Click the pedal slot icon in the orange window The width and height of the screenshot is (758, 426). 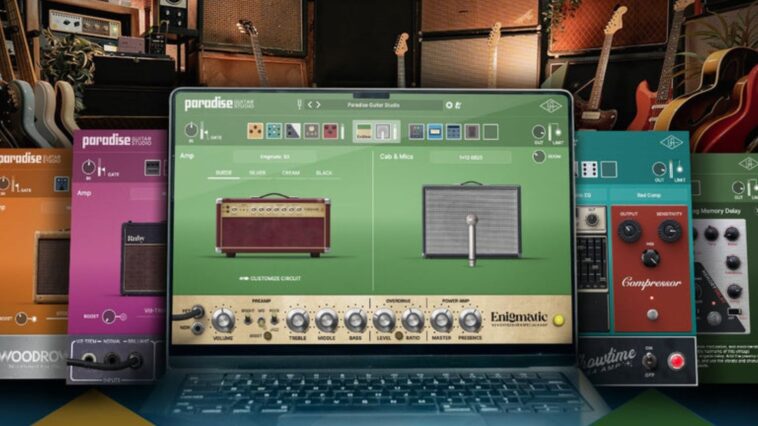[x=62, y=184]
